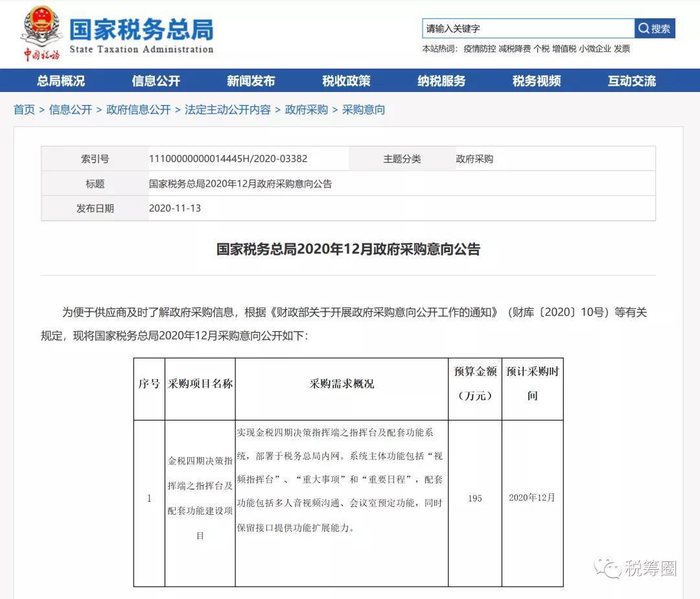Click the requirement description cell text
Image resolution: width=700 pixels, height=599 pixels.
(x=340, y=480)
